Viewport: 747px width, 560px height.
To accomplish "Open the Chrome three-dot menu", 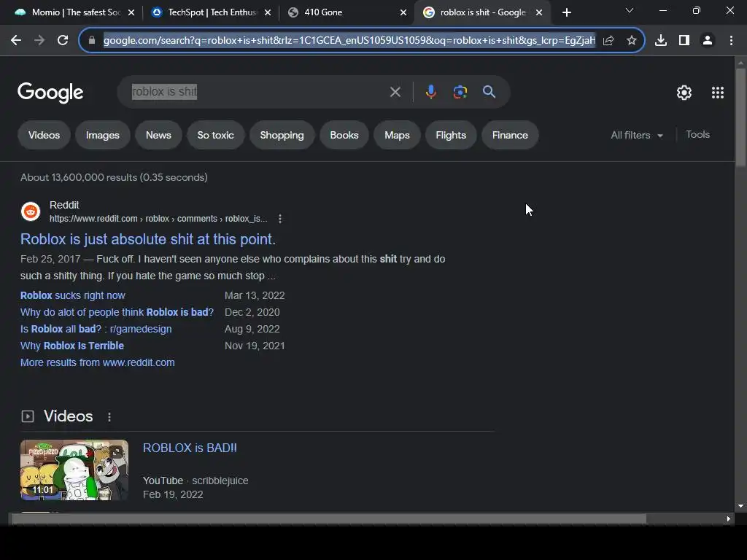I will tap(731, 41).
